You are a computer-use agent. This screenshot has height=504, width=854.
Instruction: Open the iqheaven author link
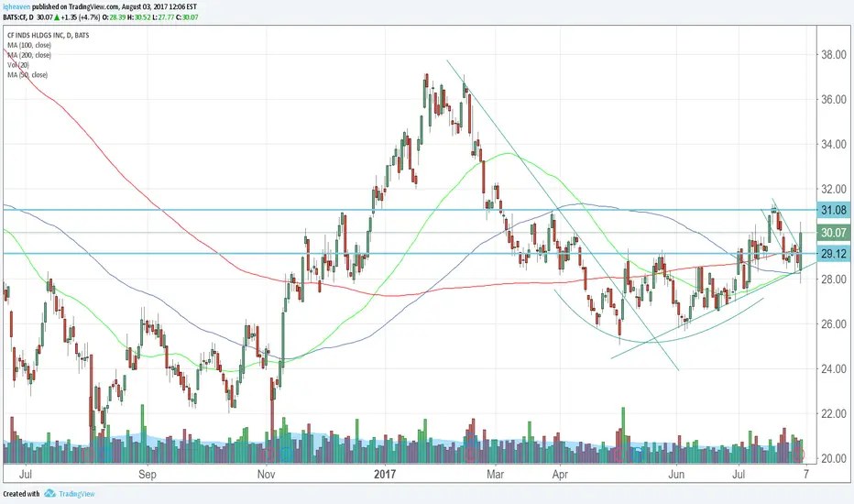(16, 7)
